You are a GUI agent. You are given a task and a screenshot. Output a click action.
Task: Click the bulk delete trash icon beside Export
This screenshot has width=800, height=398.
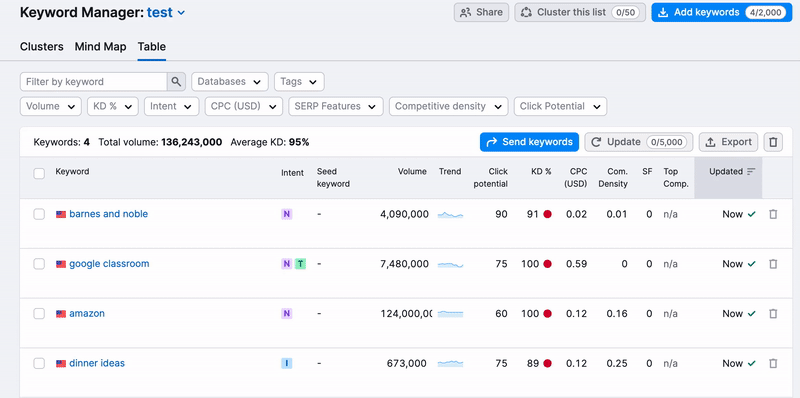coord(773,142)
